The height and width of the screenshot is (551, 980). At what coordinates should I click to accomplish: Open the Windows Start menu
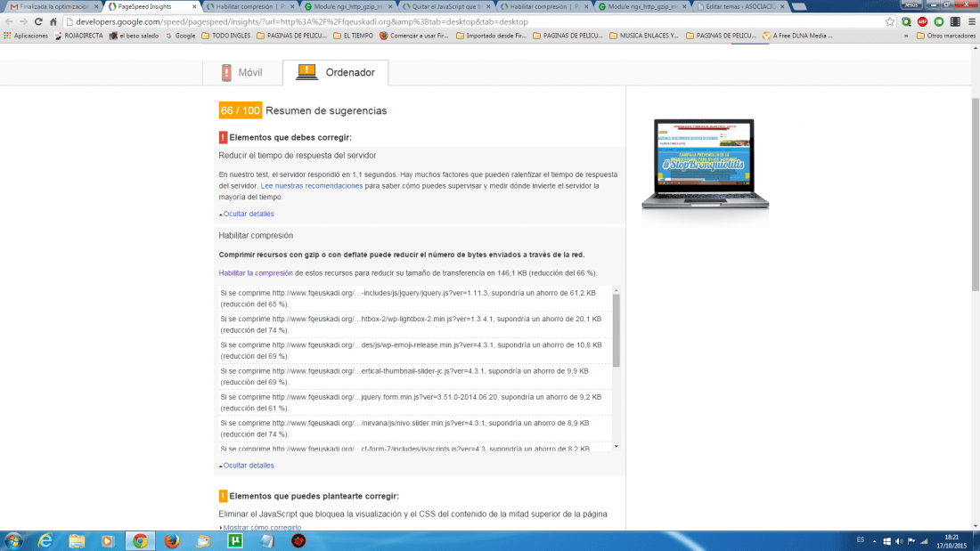[x=13, y=541]
